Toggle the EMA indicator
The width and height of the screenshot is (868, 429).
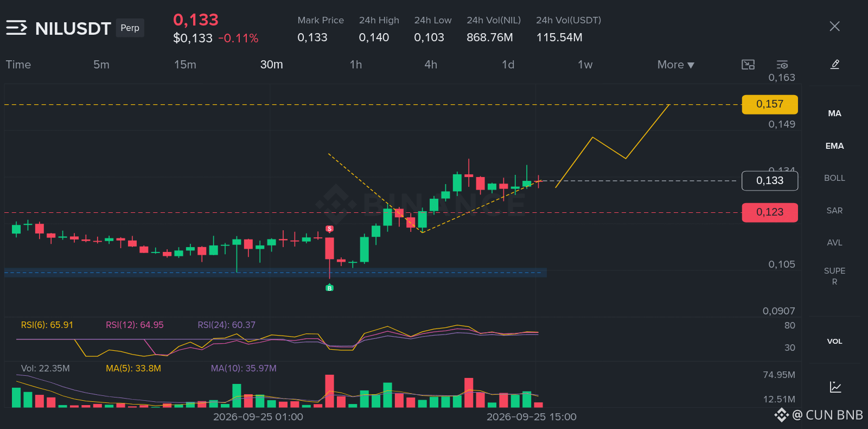point(834,146)
